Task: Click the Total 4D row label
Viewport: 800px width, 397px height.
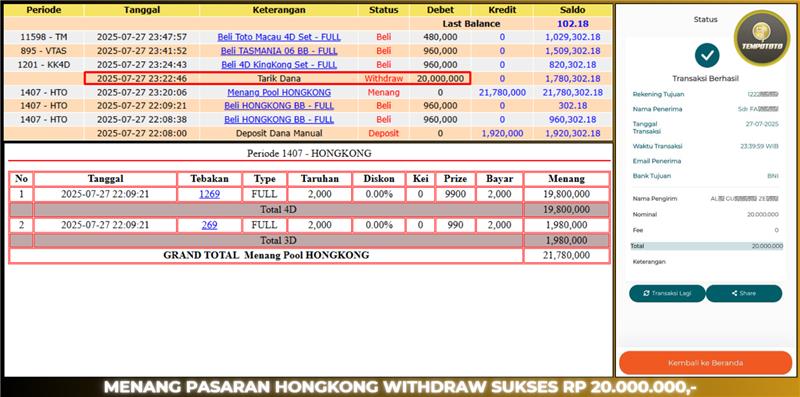Action: coord(279,210)
